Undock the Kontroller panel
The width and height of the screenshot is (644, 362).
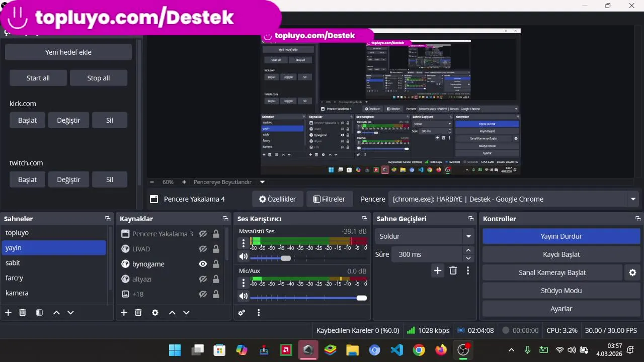click(638, 219)
